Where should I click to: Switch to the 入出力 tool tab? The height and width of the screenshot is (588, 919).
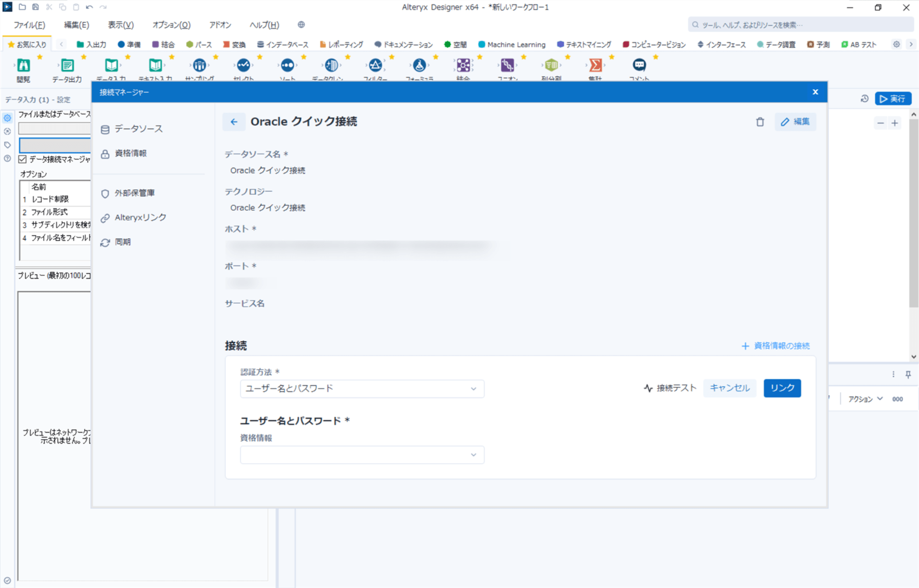coord(91,44)
